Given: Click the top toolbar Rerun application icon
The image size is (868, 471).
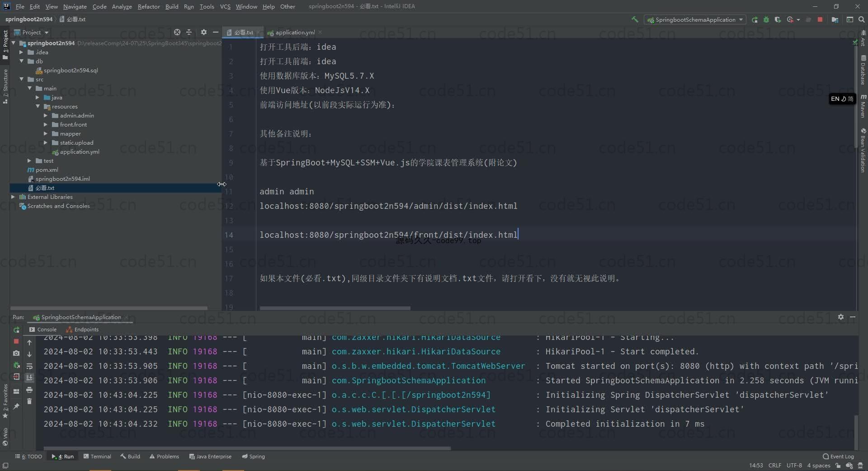Looking at the screenshot, I should [755, 19].
